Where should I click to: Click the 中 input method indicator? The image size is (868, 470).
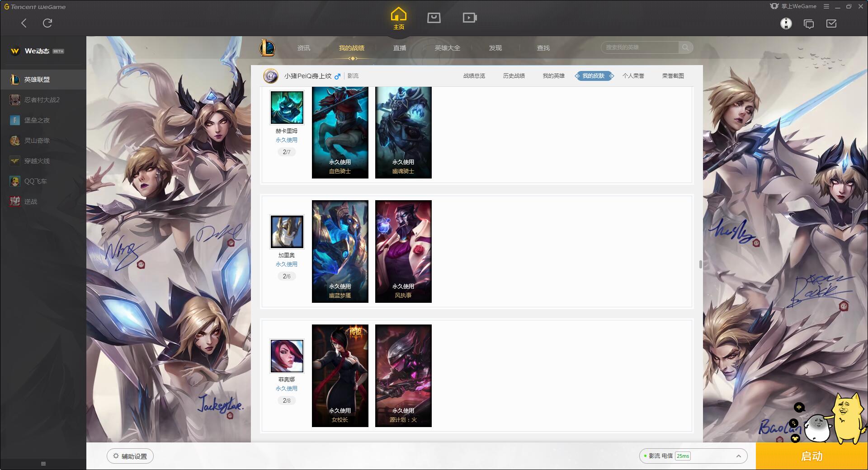[x=799, y=408]
